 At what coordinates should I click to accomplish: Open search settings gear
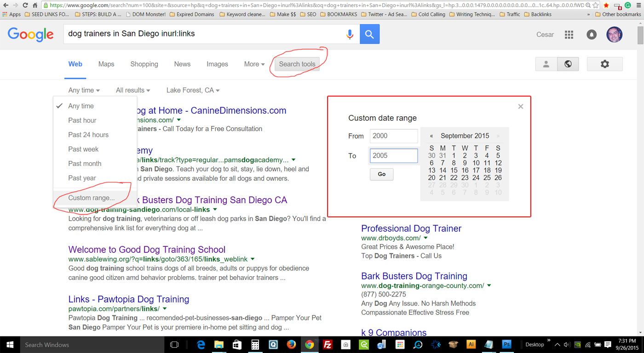(x=605, y=64)
